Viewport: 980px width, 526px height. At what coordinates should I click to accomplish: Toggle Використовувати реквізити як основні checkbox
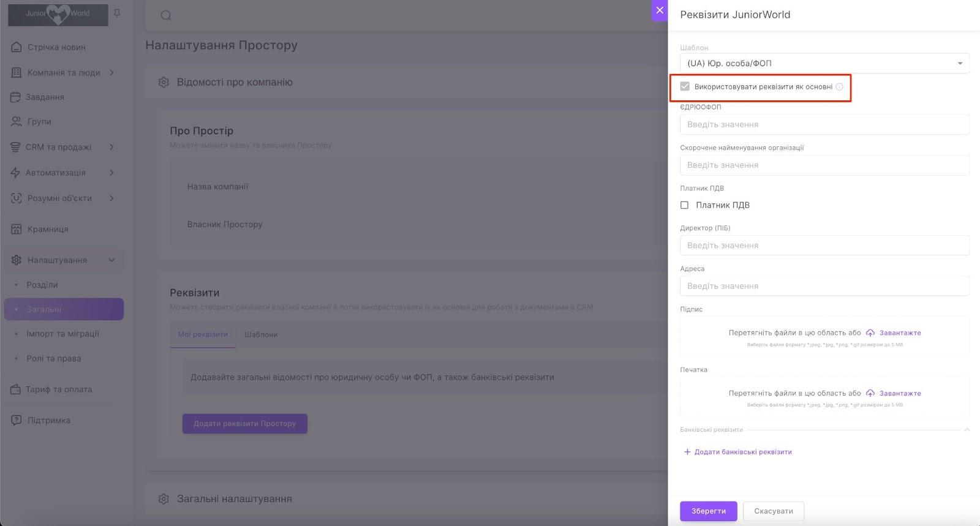pyautogui.click(x=685, y=86)
